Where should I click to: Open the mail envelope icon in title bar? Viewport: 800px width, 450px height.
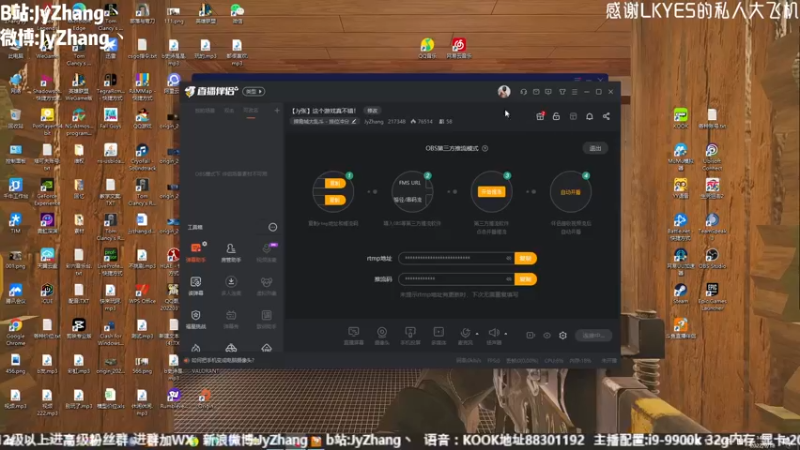(x=536, y=92)
